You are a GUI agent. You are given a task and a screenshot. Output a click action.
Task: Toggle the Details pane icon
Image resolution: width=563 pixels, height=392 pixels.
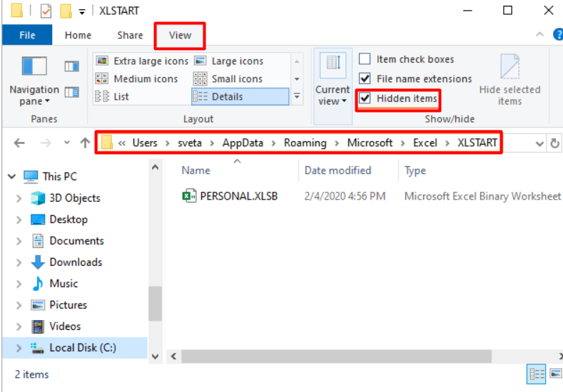(x=72, y=93)
